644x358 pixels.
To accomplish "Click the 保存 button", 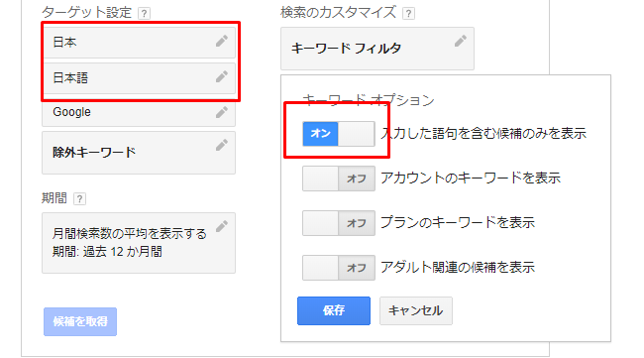I will click(x=334, y=310).
